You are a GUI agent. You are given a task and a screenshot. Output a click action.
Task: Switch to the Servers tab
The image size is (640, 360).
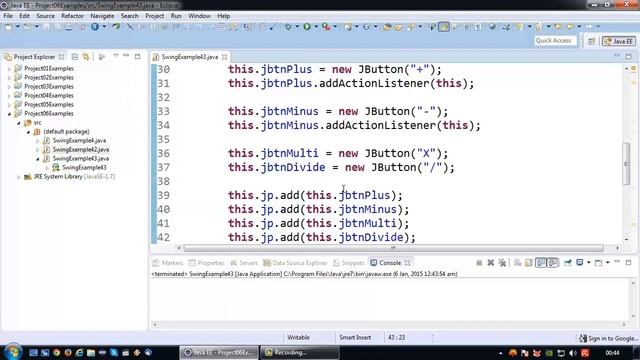click(244, 263)
